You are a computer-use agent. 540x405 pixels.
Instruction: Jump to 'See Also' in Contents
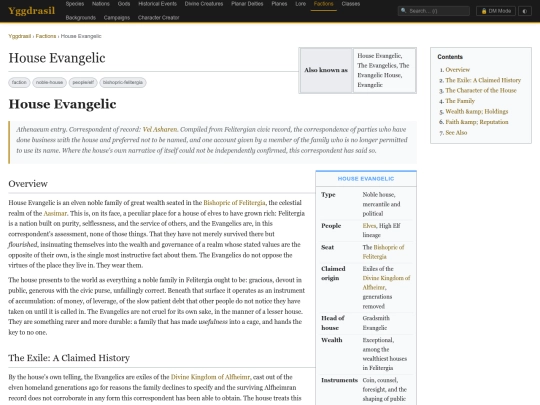pos(456,133)
